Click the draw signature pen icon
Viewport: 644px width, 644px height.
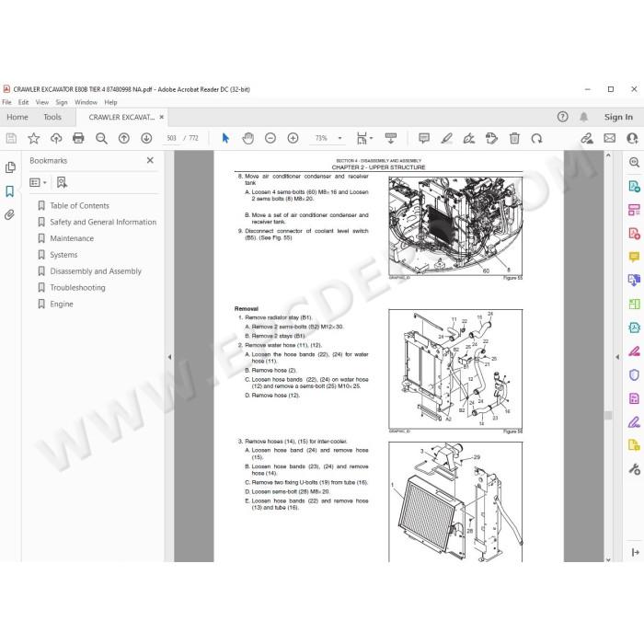coord(469,138)
